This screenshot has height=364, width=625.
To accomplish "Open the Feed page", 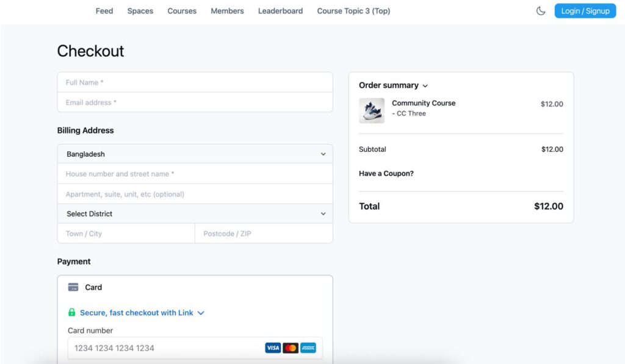I will (x=104, y=10).
